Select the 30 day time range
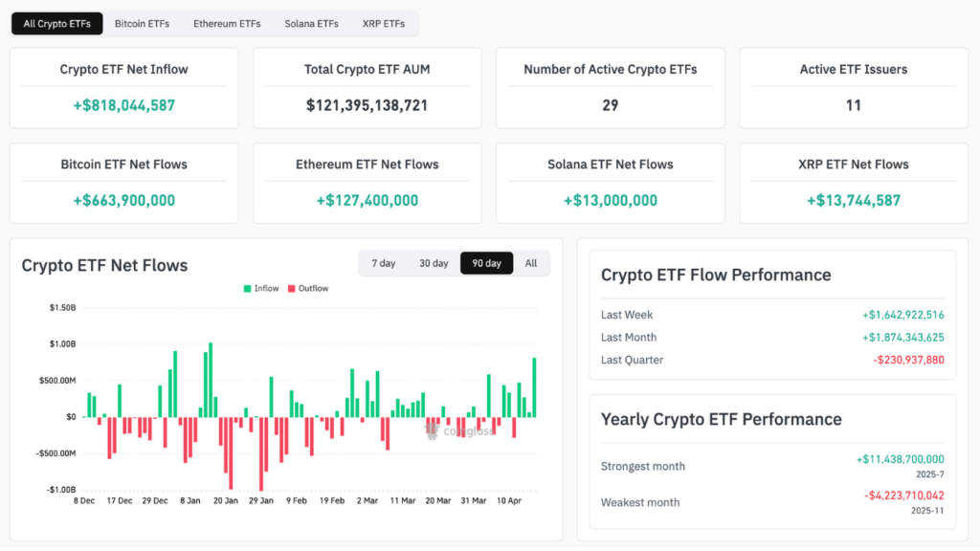The width and height of the screenshot is (980, 551). [434, 263]
